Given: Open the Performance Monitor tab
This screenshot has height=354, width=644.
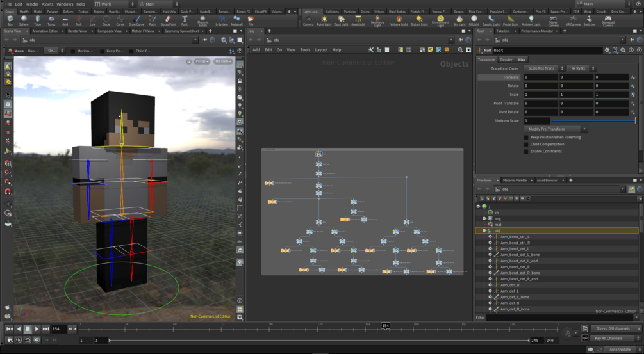Looking at the screenshot, I should (x=537, y=31).
